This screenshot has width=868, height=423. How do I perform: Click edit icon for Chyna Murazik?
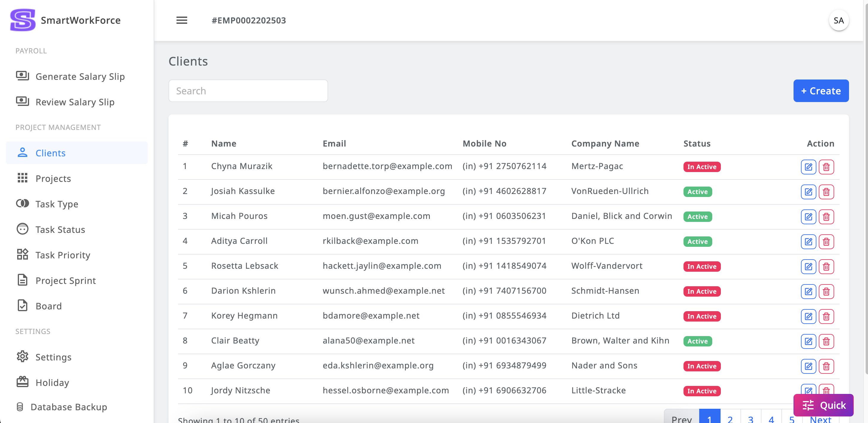pyautogui.click(x=808, y=167)
